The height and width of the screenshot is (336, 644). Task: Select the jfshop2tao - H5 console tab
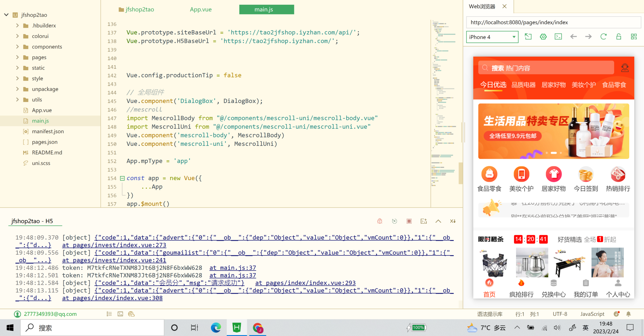click(32, 221)
